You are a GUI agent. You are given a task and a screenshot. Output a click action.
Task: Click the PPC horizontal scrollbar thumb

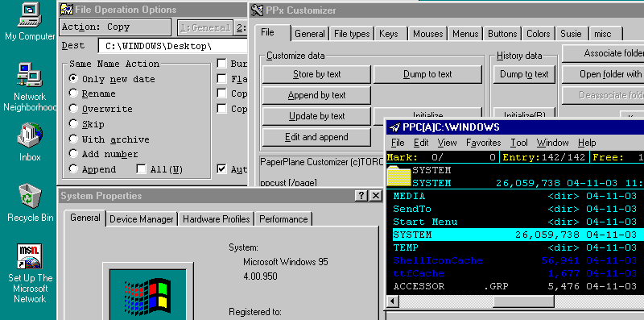pyautogui.click(x=523, y=301)
